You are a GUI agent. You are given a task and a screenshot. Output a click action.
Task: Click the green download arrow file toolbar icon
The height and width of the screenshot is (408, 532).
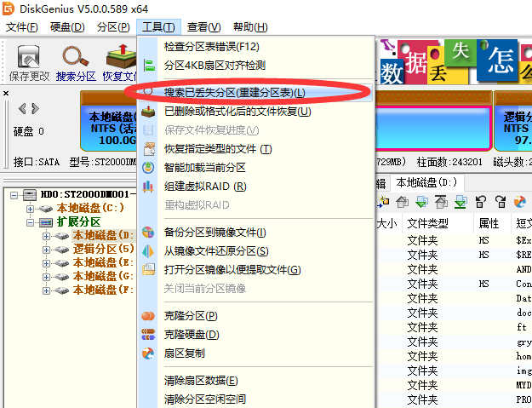[x=421, y=202]
